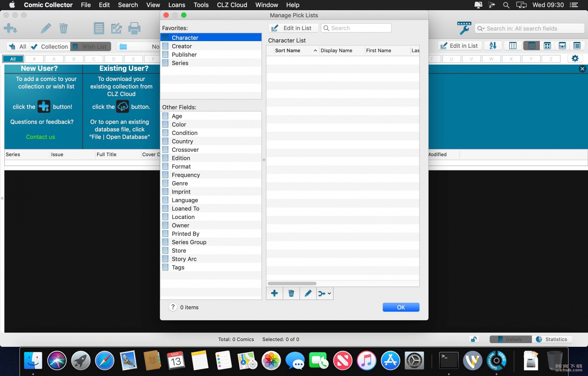Select Story Arc in Other Fields
This screenshot has height=376, width=588.
pos(211,259)
